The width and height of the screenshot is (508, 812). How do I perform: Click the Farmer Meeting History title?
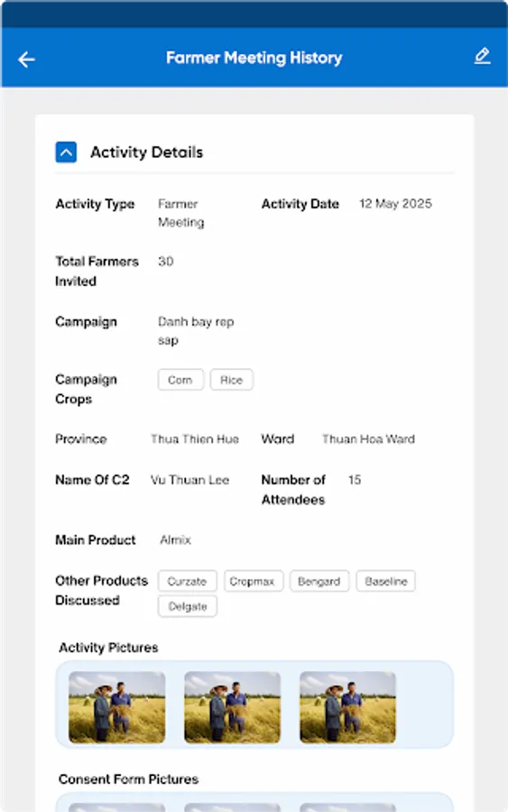point(254,58)
